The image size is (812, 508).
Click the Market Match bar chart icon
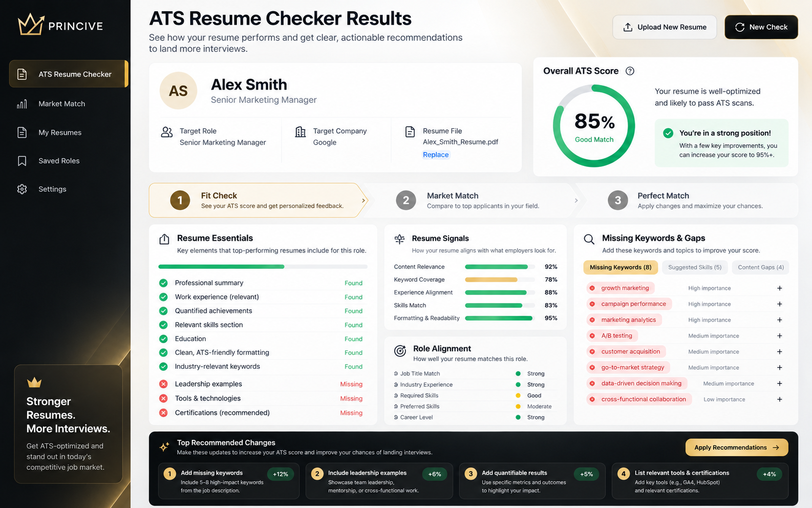pyautogui.click(x=22, y=104)
